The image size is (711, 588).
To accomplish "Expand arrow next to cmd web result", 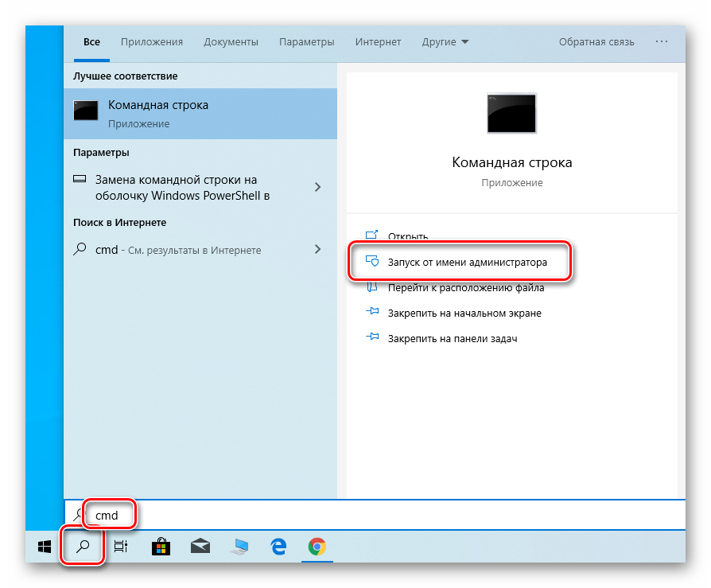I will point(318,249).
